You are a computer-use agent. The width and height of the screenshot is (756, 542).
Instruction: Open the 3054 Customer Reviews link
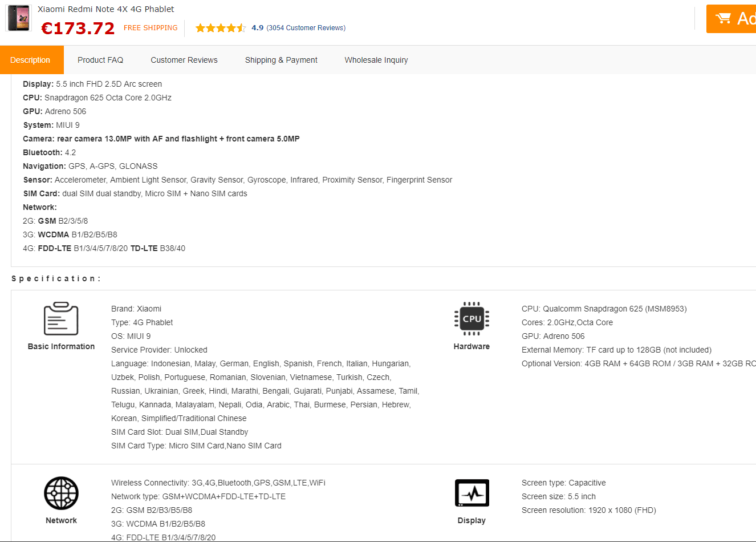306,28
